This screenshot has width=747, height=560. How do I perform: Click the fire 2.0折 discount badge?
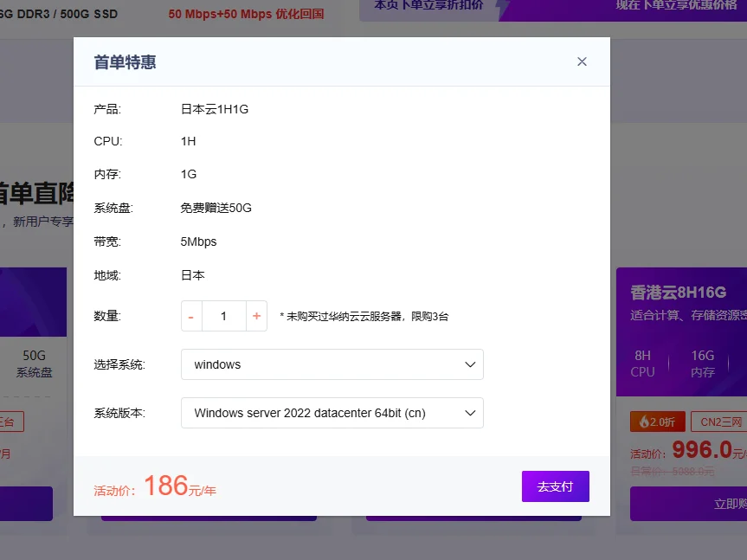[656, 422]
